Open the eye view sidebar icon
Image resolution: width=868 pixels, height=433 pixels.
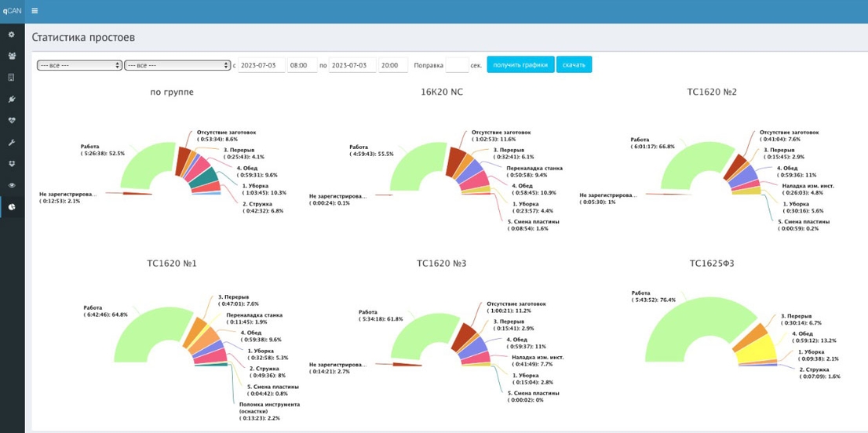[13, 185]
